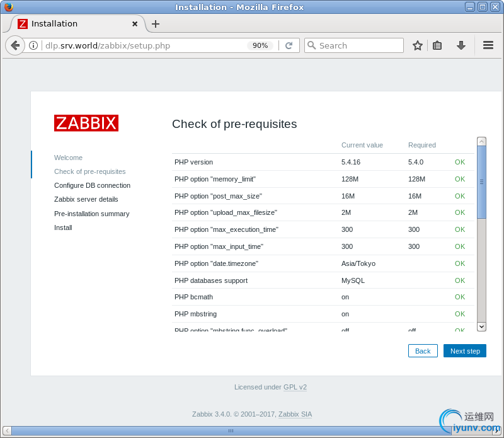This screenshot has width=504, height=438.
Task: Click the scroll up arrow of requisites table
Action: [x=481, y=142]
